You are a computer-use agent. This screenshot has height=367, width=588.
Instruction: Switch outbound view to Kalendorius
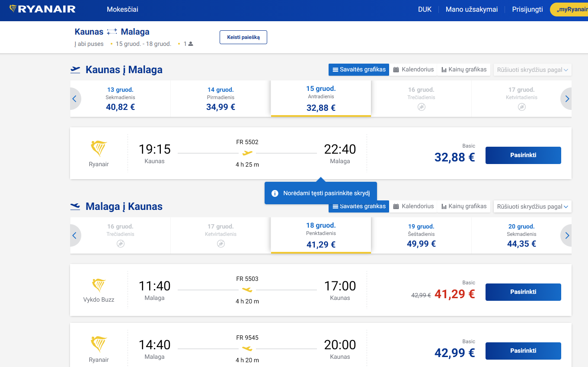413,70
